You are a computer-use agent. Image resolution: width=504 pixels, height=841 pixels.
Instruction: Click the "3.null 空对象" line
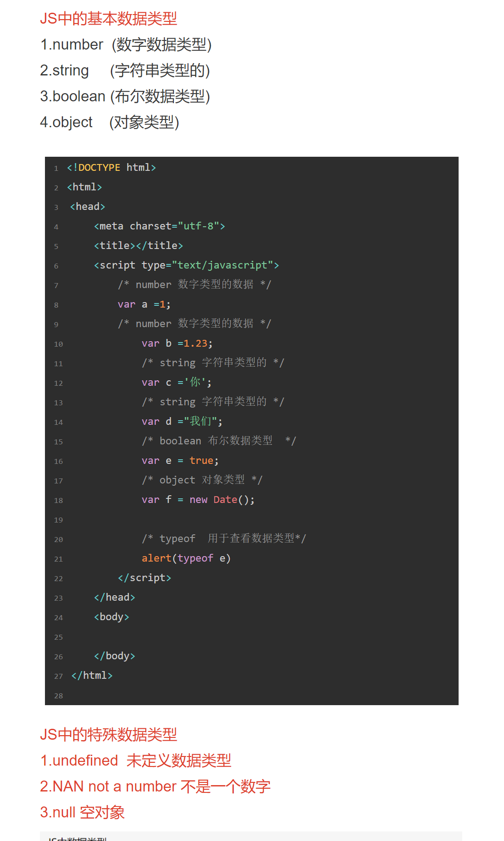click(x=82, y=812)
